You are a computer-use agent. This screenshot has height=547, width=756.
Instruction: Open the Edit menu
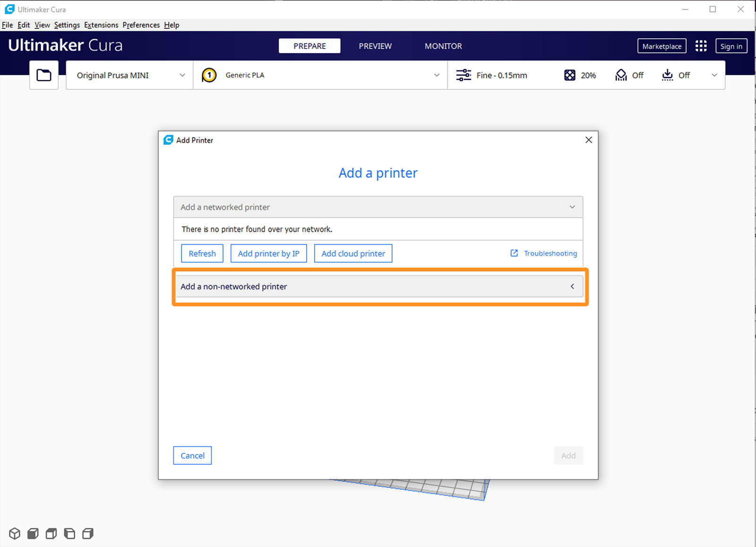coord(24,25)
